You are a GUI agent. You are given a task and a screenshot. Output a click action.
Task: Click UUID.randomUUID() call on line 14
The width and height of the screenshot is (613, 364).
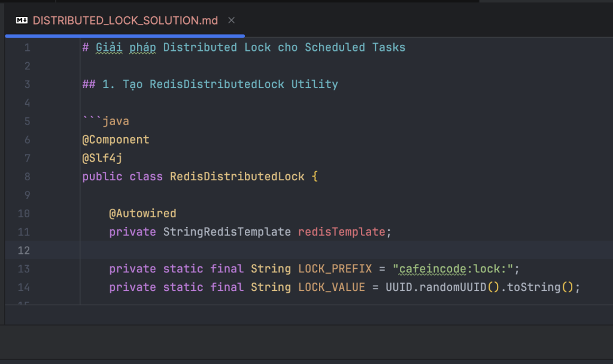coord(442,287)
